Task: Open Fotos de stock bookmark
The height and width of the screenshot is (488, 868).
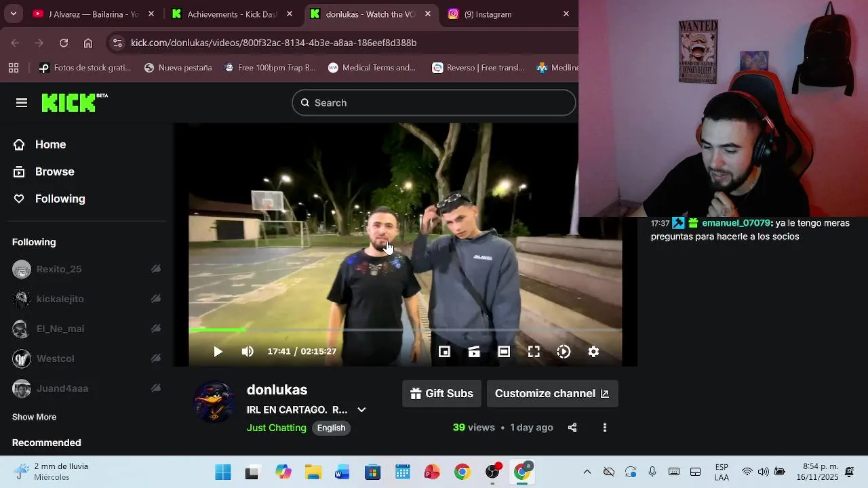Action: tap(85, 68)
